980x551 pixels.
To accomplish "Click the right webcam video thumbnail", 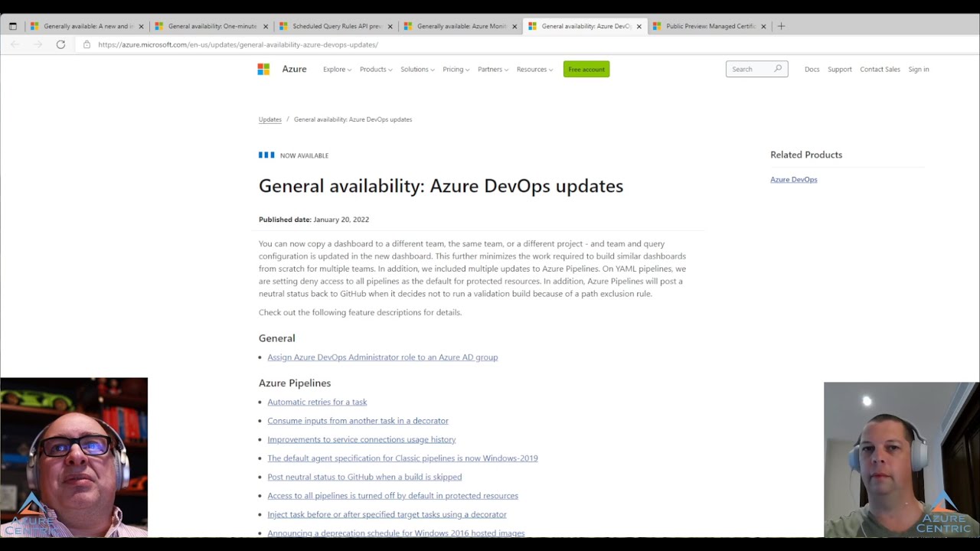I will (901, 459).
